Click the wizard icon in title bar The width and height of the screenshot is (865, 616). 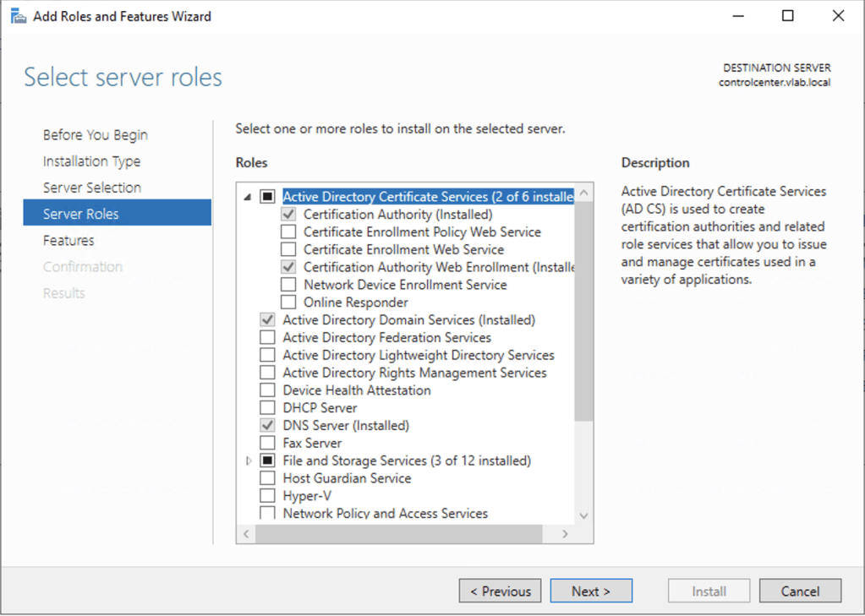click(x=19, y=16)
